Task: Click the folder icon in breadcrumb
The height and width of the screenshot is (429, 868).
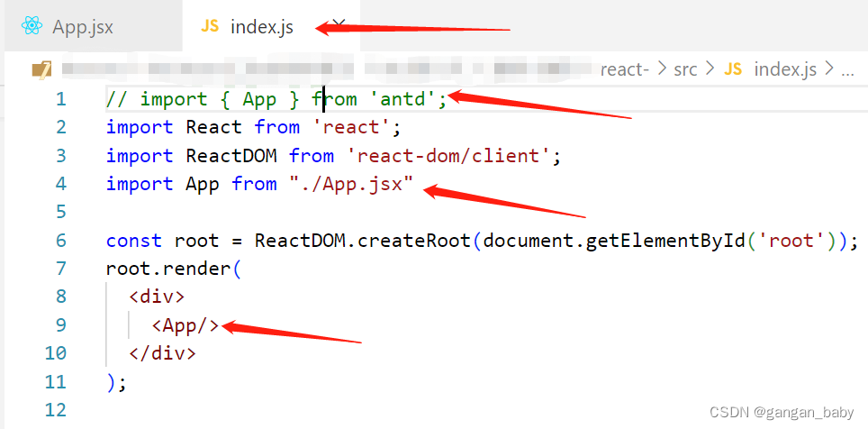Action: pyautogui.click(x=41, y=69)
